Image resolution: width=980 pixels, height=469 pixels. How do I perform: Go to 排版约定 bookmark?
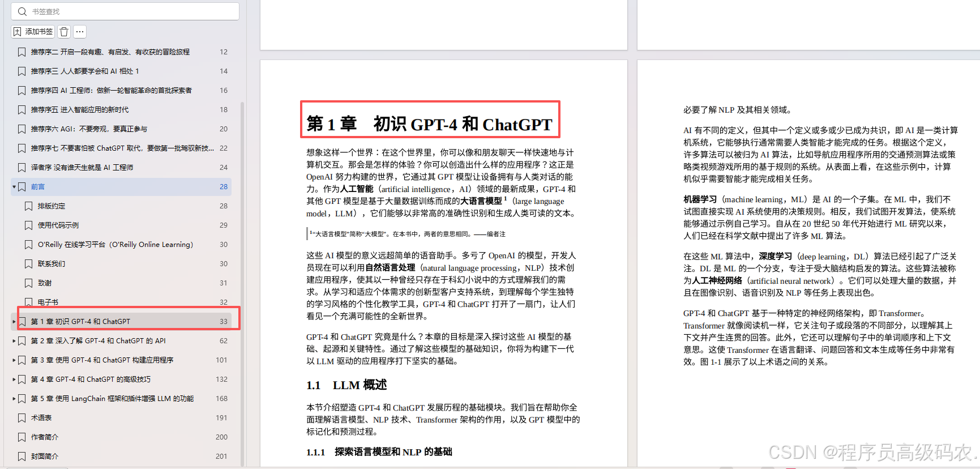coord(52,206)
